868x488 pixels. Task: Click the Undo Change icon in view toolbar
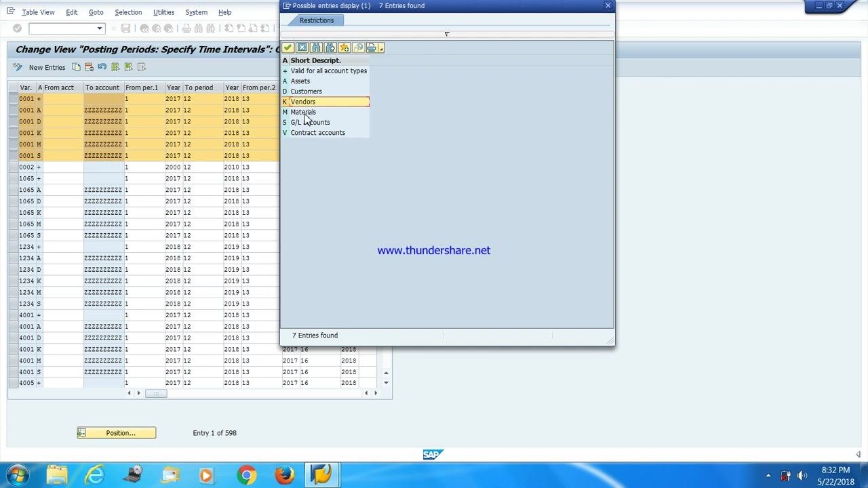pos(102,67)
